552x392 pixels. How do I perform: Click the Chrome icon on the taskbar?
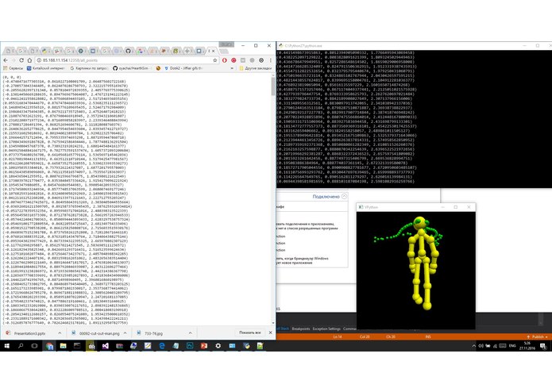(x=49, y=346)
